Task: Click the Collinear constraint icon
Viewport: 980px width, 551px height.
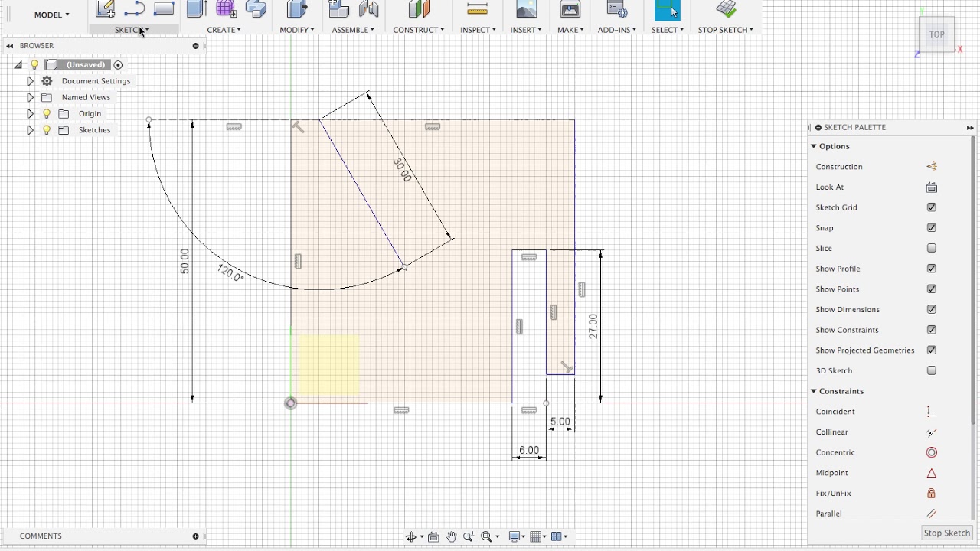Action: tap(932, 432)
